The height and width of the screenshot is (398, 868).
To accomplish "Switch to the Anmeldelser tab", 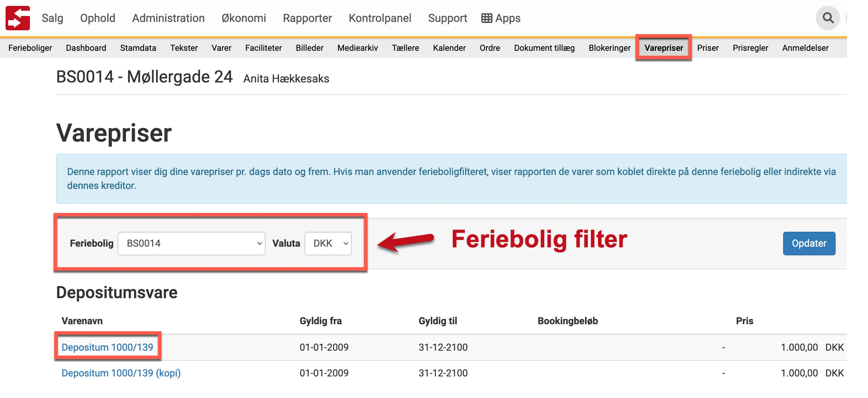I will click(805, 48).
